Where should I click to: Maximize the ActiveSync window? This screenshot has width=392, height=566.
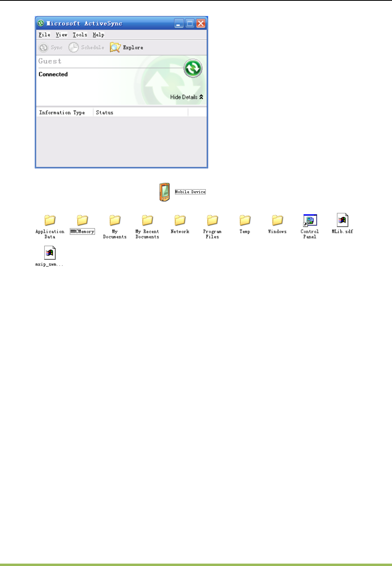(190, 24)
